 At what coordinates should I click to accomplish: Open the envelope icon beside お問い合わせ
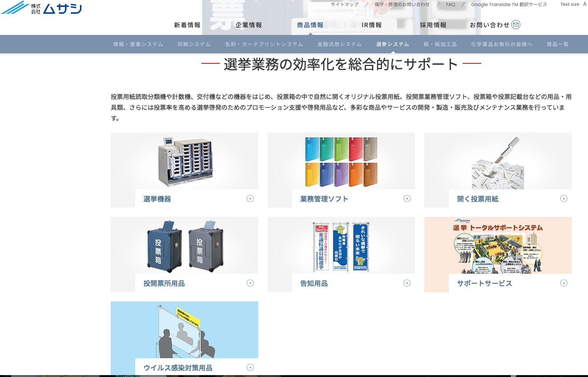tap(516, 25)
